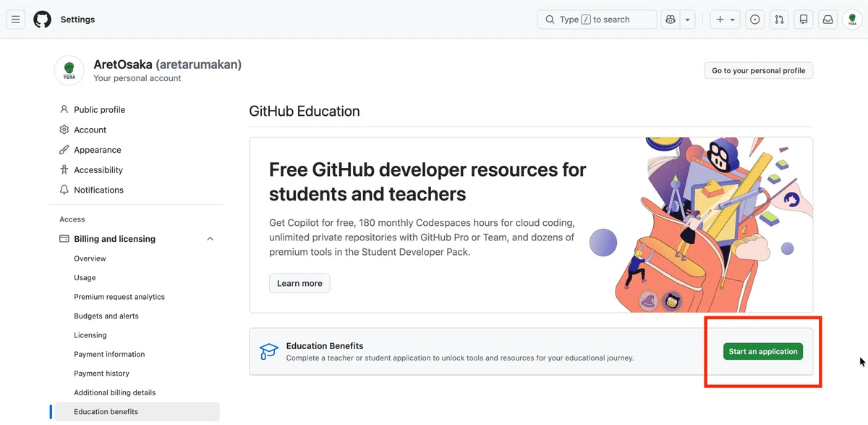Screen dimensions: 868x425
Task: Click the AretOsaka (aretarumakan) account name
Action: (167, 64)
